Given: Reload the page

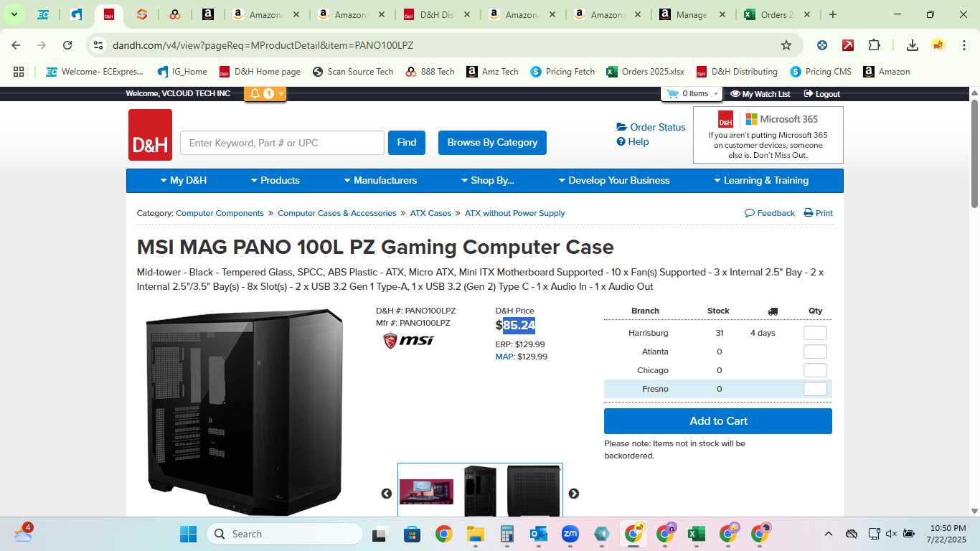Looking at the screenshot, I should tap(67, 45).
